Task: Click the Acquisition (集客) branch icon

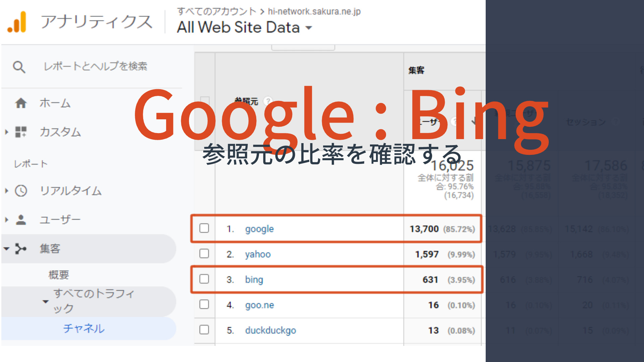Action: click(21, 249)
